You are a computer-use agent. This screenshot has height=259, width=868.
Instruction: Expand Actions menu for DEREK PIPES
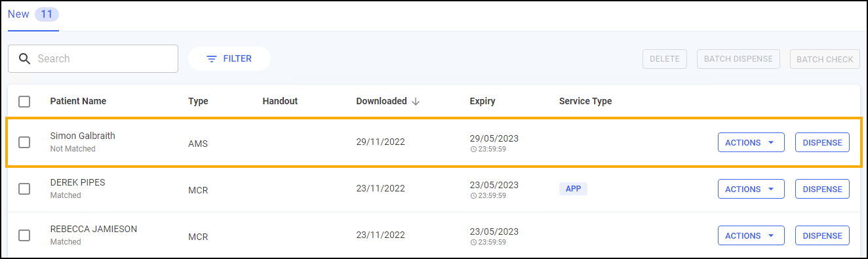tap(751, 189)
